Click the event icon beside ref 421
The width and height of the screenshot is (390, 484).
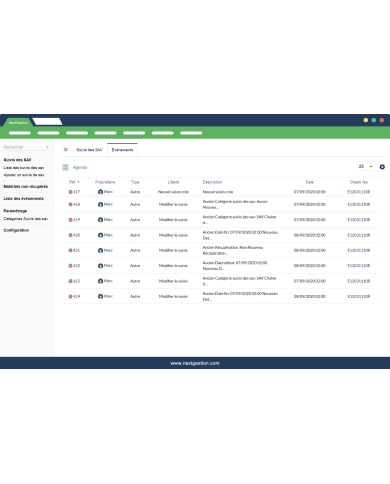pyautogui.click(x=70, y=250)
